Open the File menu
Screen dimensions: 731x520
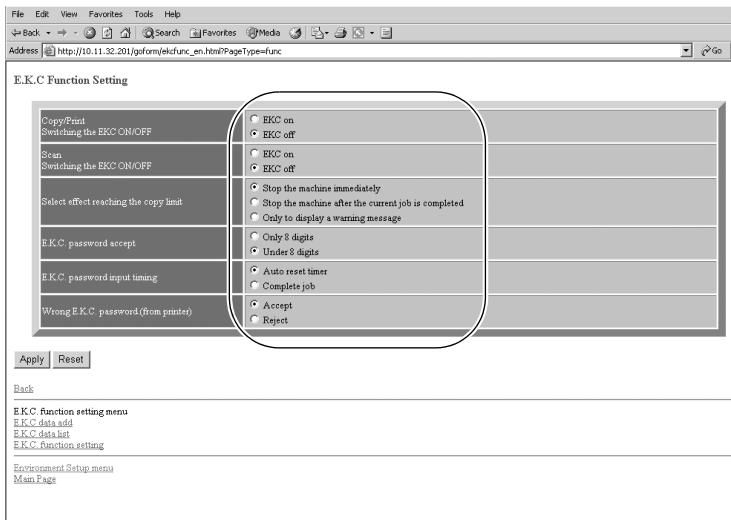click(x=18, y=14)
